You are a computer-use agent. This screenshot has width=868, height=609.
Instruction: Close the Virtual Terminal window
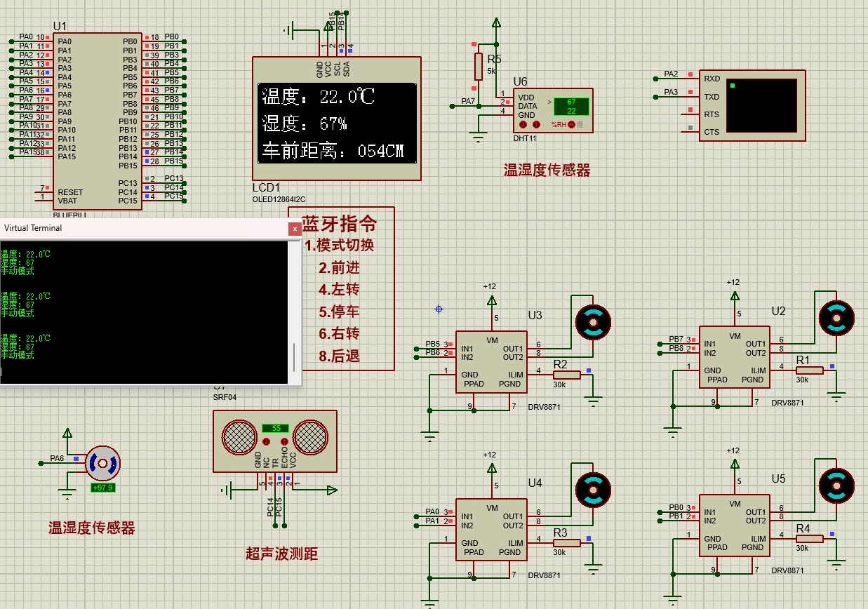click(x=294, y=228)
